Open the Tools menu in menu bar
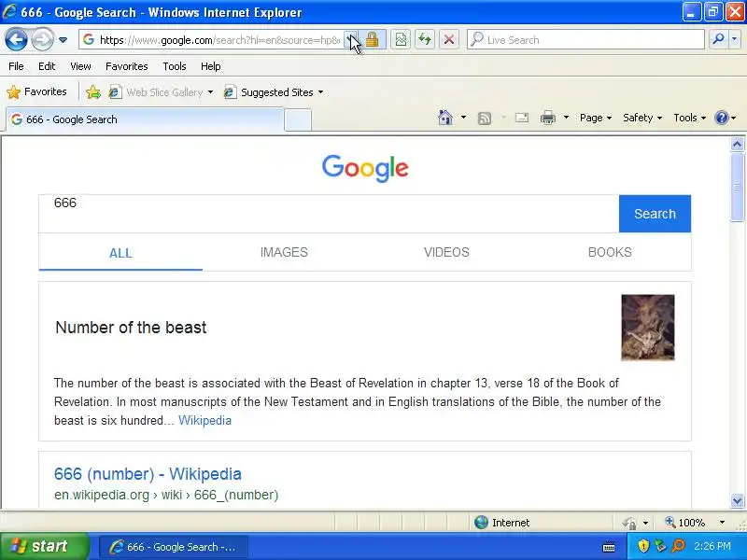 pos(175,66)
